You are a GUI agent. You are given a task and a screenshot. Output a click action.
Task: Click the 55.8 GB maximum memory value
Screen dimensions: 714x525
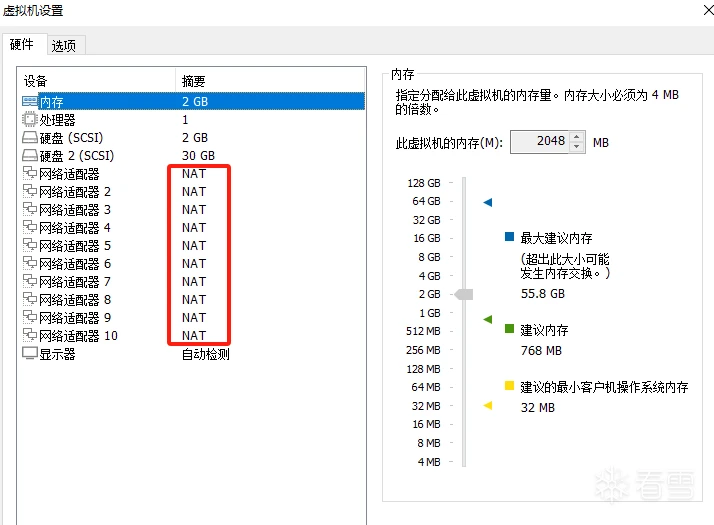pos(543,294)
